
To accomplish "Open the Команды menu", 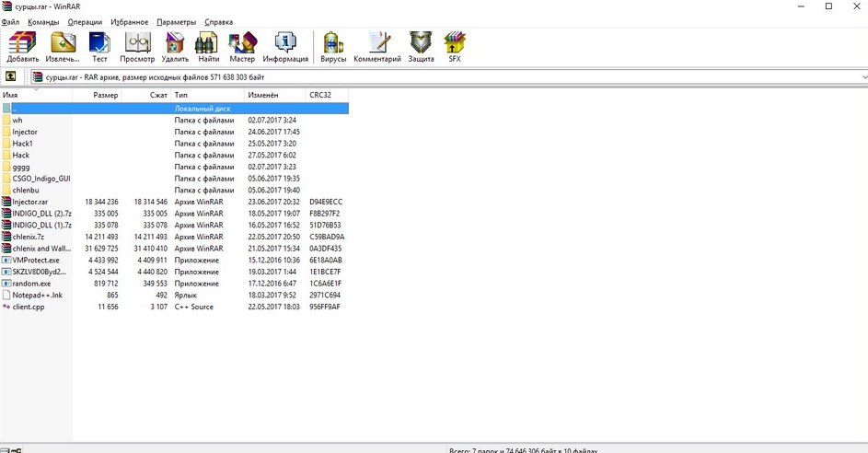I will point(43,22).
